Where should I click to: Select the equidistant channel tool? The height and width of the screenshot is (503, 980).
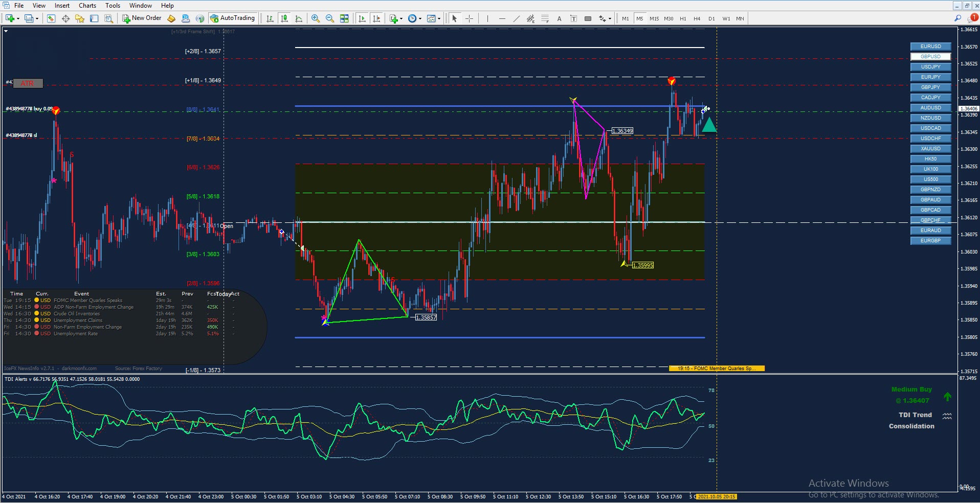click(531, 18)
